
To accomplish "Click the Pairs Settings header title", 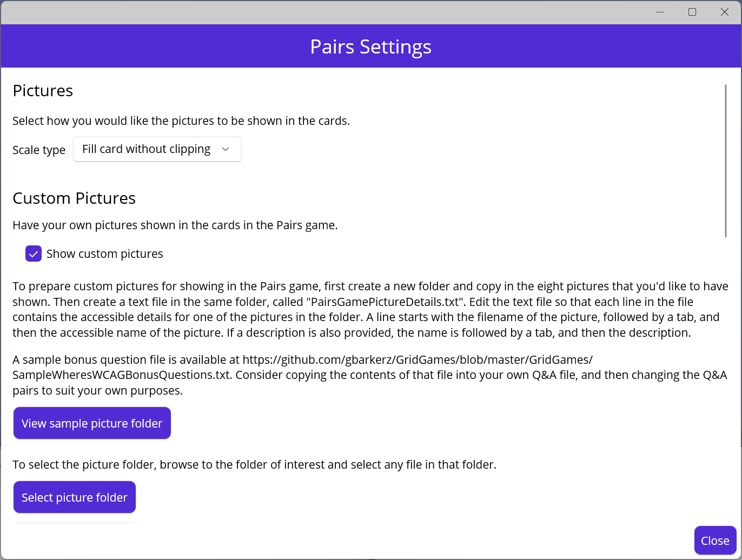I will click(370, 46).
